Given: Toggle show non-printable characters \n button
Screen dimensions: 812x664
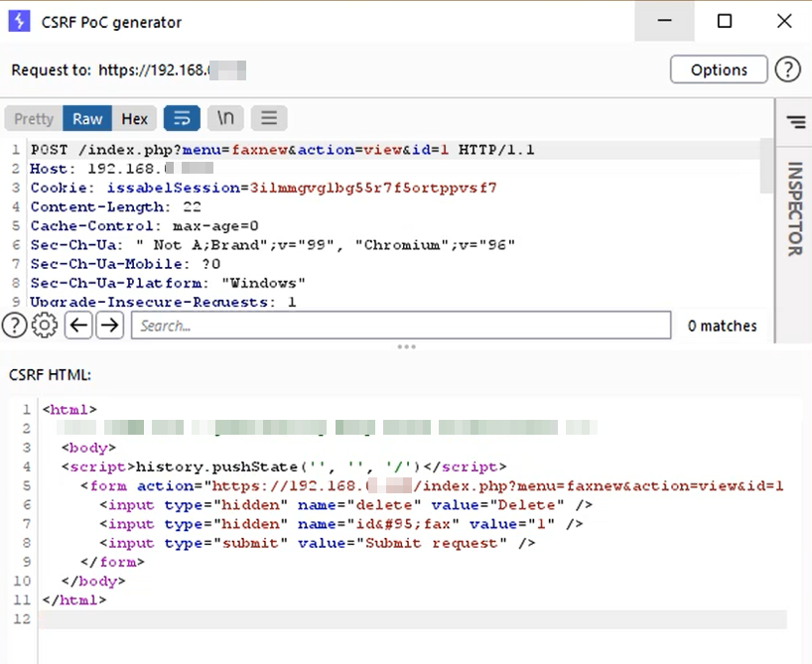Looking at the screenshot, I should [x=225, y=119].
